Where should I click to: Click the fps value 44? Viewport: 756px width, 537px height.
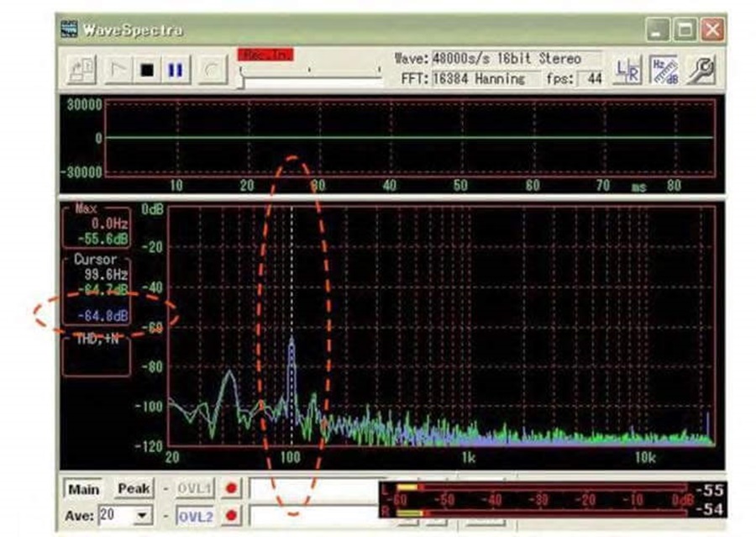591,79
